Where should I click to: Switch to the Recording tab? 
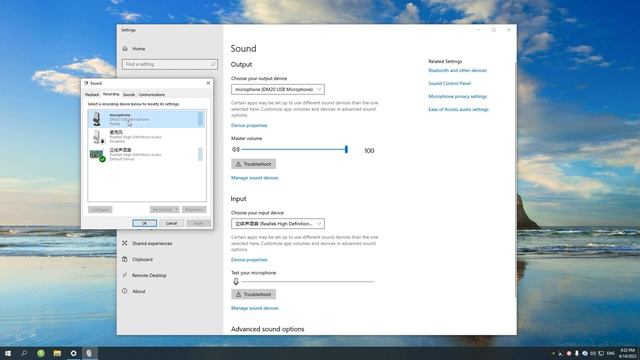111,94
